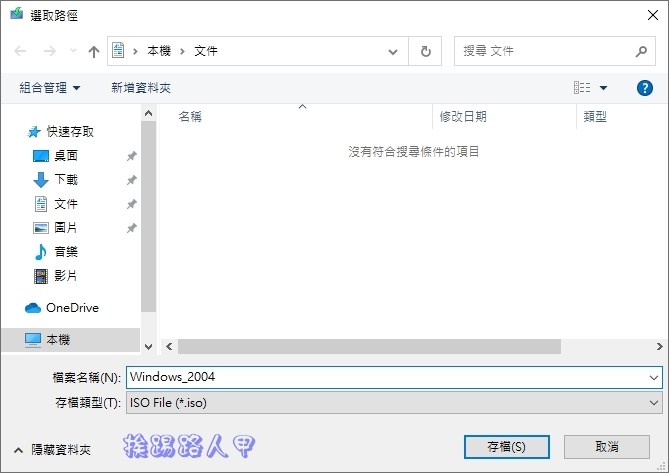Open the 組合管理 menu
Viewport: 669px width, 473px height.
pos(49,88)
